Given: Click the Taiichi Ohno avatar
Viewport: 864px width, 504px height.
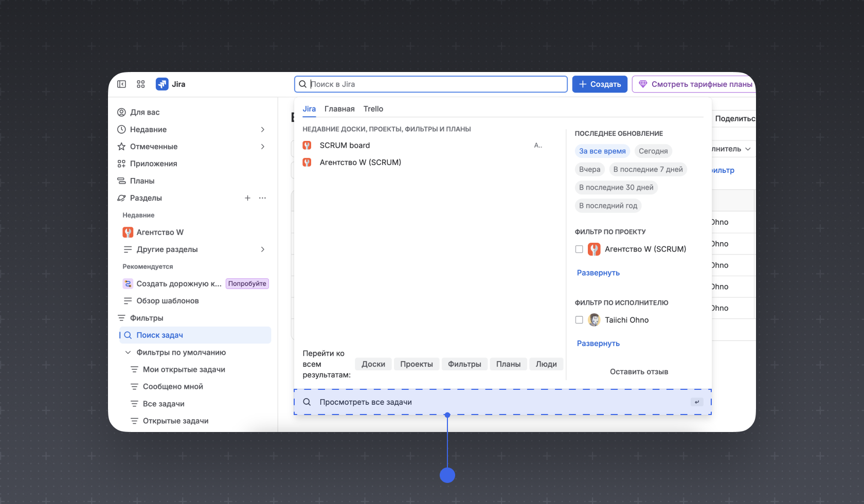Looking at the screenshot, I should (594, 320).
